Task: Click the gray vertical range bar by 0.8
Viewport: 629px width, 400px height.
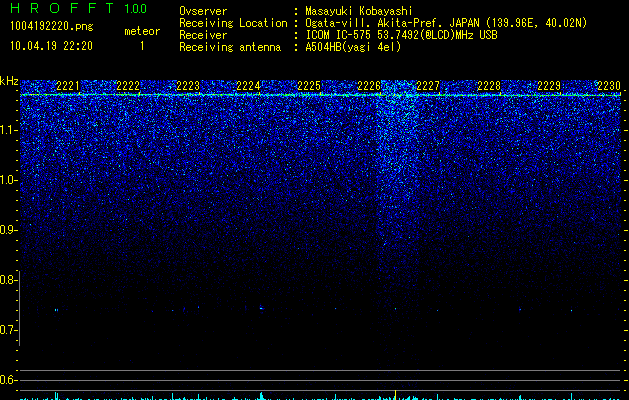Action: pos(19,308)
